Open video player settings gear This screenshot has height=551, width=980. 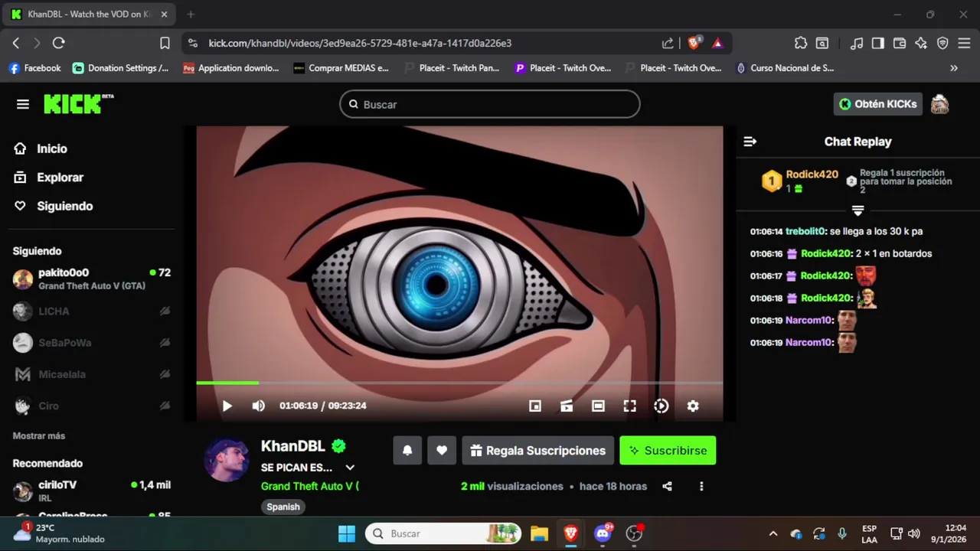click(x=693, y=406)
